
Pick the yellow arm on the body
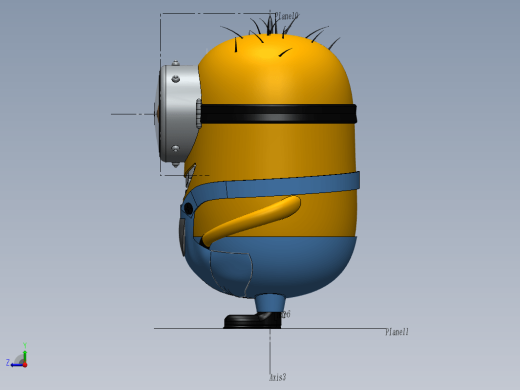pyautogui.click(x=251, y=220)
